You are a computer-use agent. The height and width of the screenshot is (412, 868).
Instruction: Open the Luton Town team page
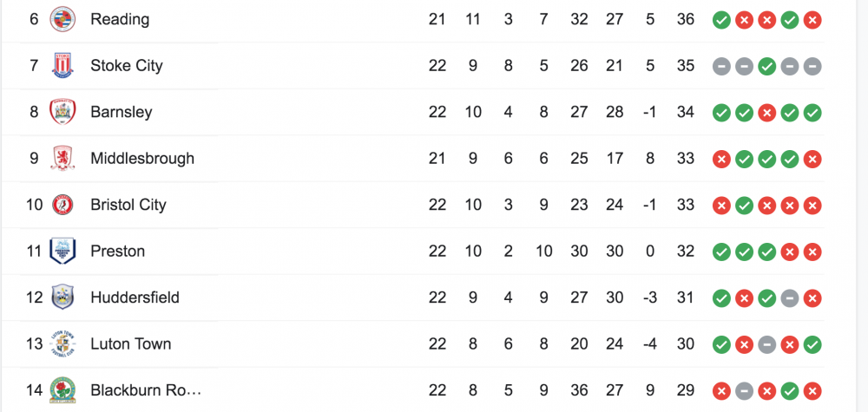coord(131,344)
